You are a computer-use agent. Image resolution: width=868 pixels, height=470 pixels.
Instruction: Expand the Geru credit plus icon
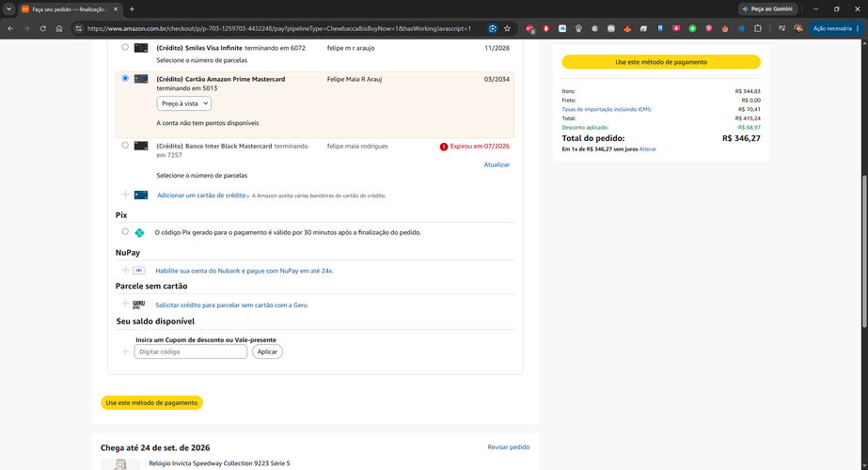point(125,304)
